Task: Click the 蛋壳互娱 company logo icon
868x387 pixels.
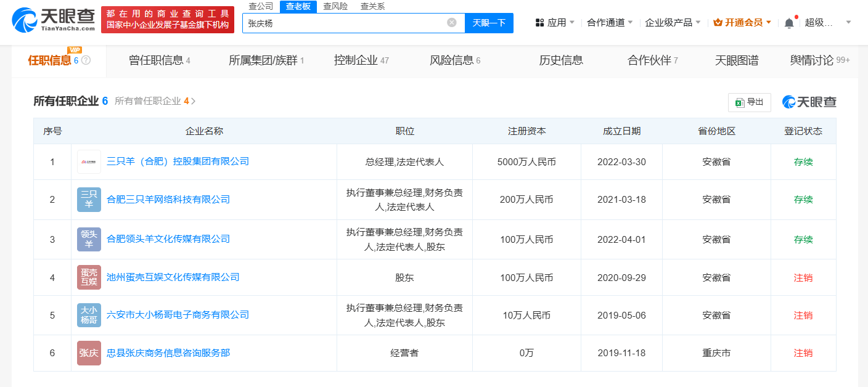Action: (x=89, y=278)
